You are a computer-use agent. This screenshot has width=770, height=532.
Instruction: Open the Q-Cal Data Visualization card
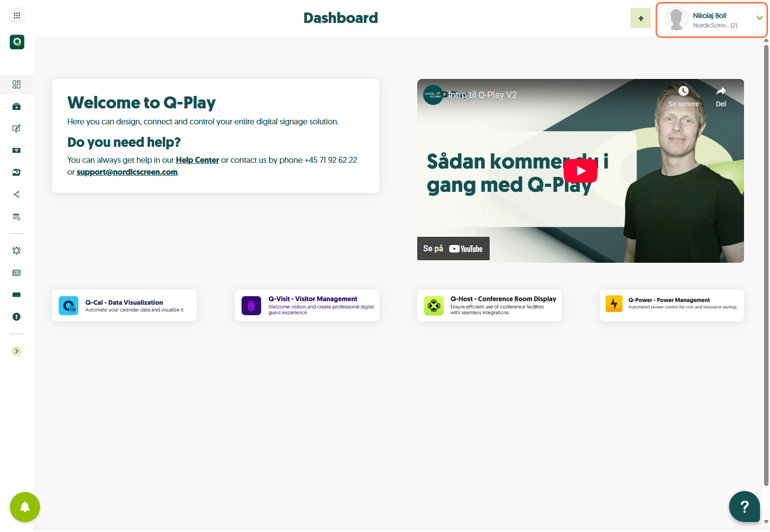pos(124,306)
